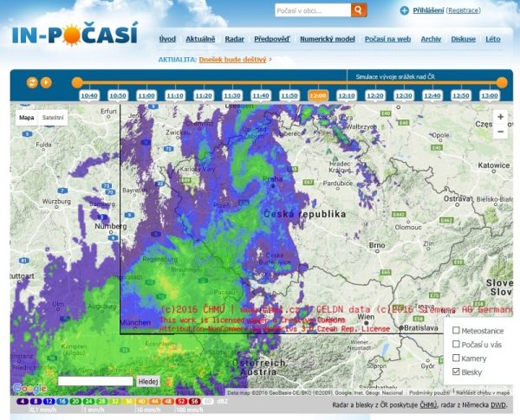Zoom in the map with plus button
This screenshot has width=520, height=420.
pyautogui.click(x=500, y=117)
